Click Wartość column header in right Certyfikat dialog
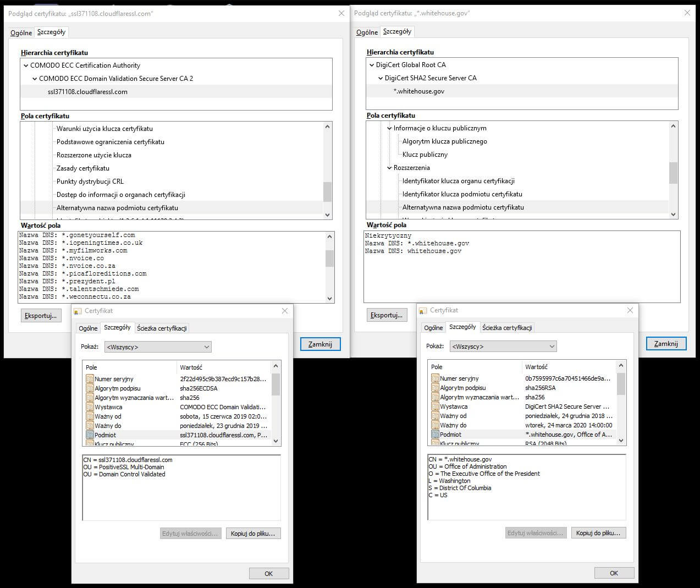The image size is (700, 588). [x=568, y=367]
